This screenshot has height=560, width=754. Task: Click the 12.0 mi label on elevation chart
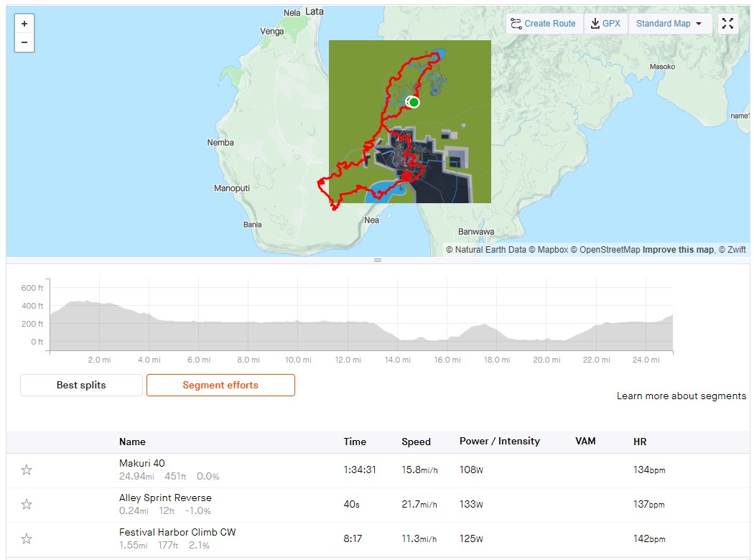(x=348, y=360)
